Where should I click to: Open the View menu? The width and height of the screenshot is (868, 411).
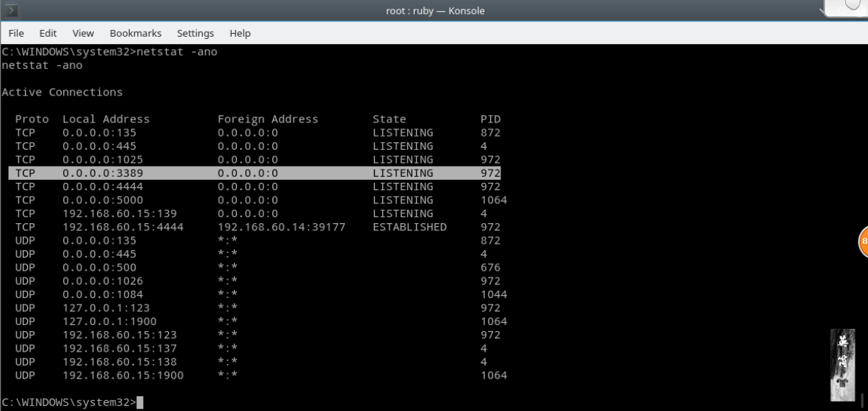tap(83, 33)
